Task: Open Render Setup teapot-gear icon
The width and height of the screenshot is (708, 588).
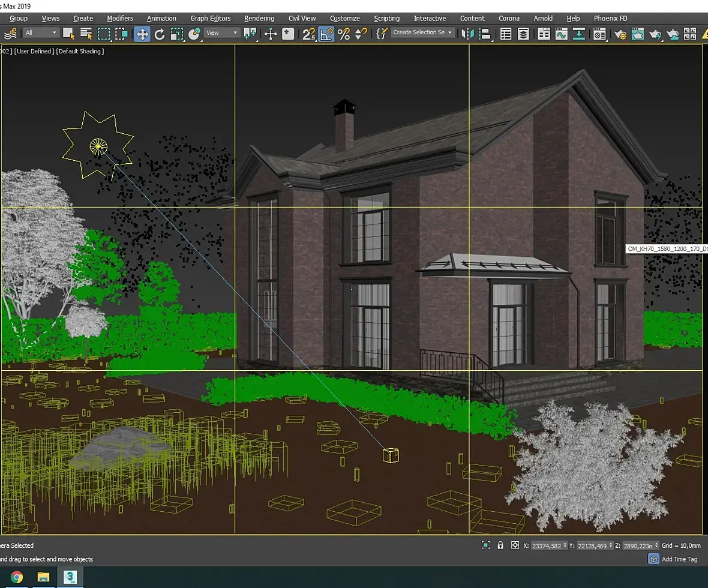Action: (620, 34)
